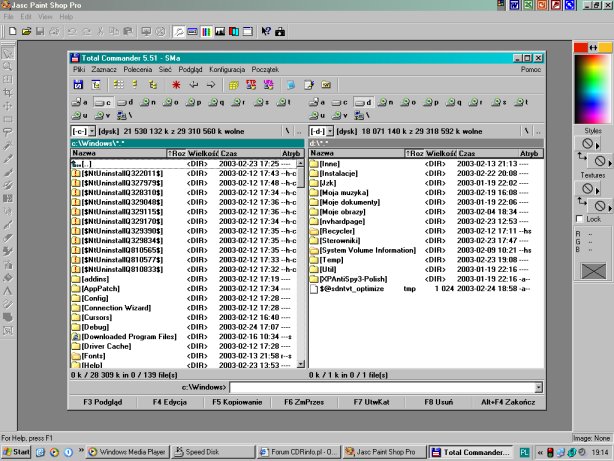Click the command line input field after c:\Windows>
Screen dimensions: 614x461
(383, 387)
